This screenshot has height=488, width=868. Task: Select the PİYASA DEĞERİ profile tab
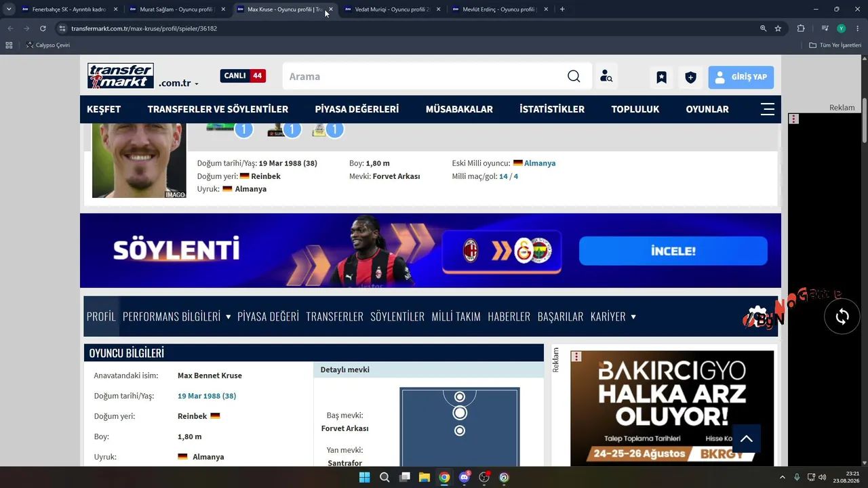(x=268, y=317)
